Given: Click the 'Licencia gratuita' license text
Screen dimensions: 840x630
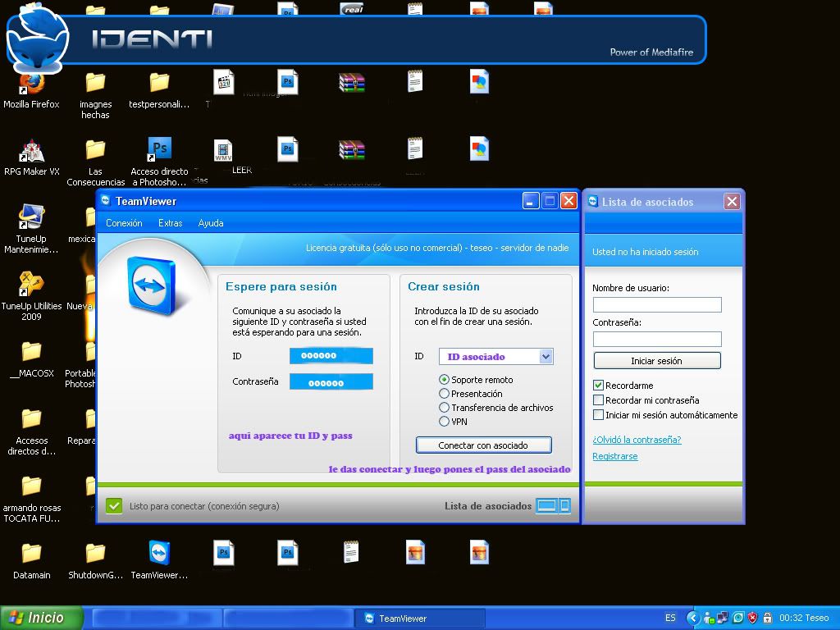Looking at the screenshot, I should 437,248.
